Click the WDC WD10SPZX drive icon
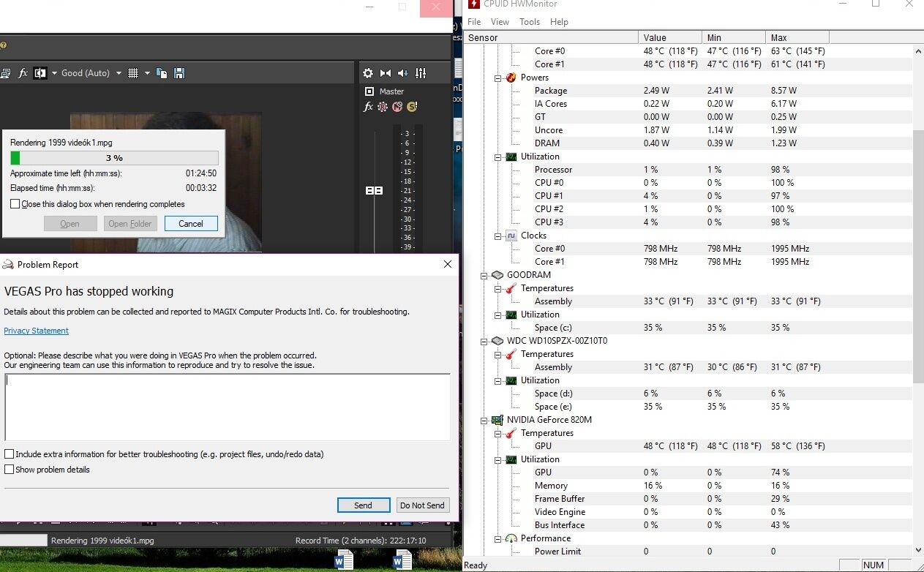Viewport: 924px width, 572px height. point(497,341)
